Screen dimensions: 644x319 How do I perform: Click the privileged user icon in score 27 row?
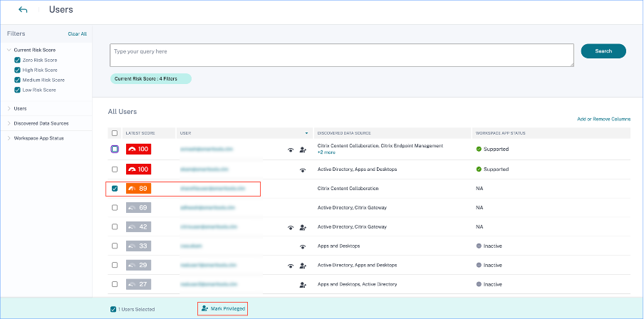click(303, 284)
